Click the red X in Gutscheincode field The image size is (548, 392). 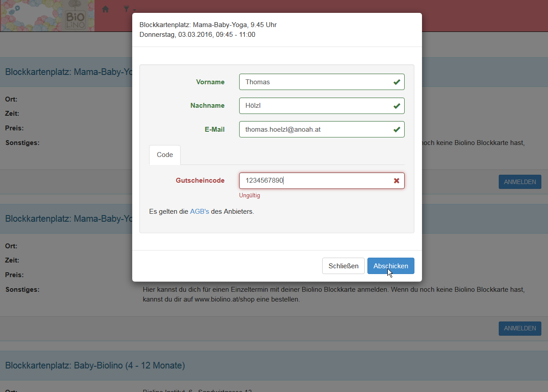[x=396, y=181]
